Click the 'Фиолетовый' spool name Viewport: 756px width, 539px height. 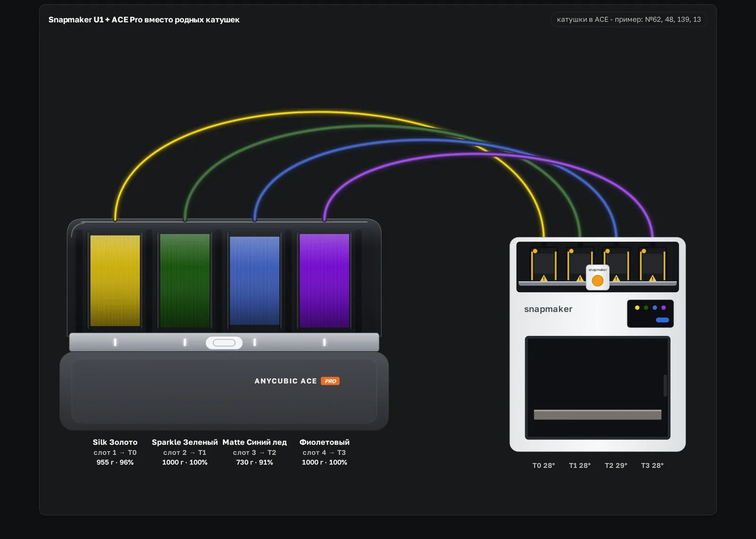(325, 442)
